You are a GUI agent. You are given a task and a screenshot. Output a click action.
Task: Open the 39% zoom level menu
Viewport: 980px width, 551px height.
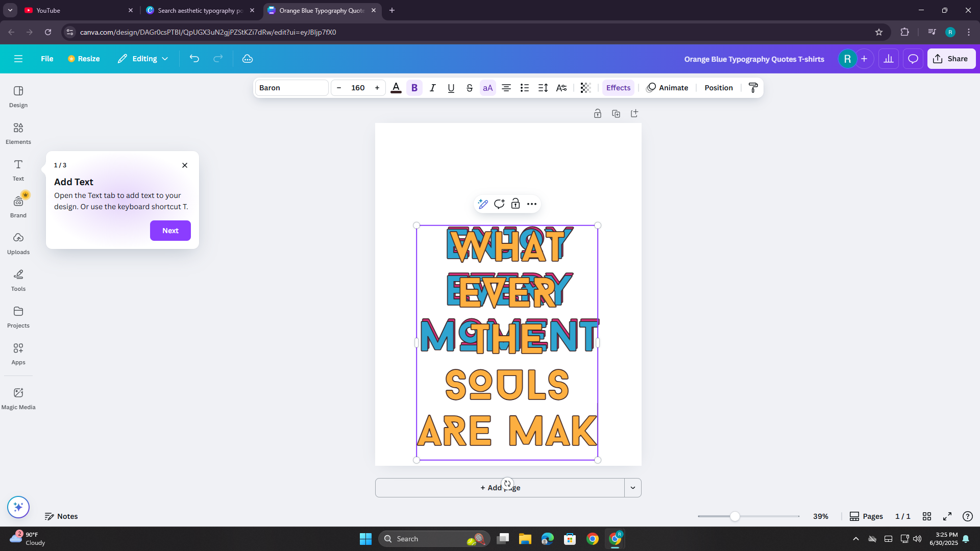click(821, 516)
